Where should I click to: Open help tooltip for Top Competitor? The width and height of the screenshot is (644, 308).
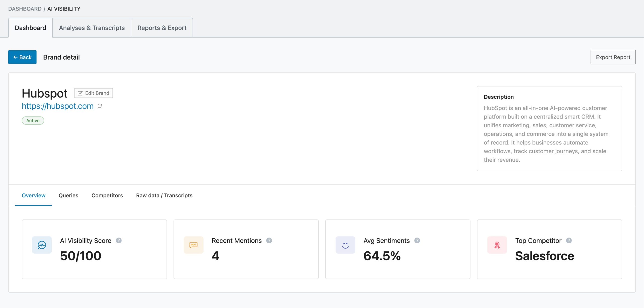[x=569, y=241]
